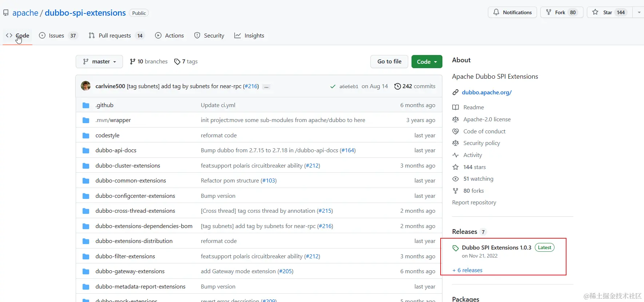The width and height of the screenshot is (644, 302).
Task: Click the Update ci.yml commit message
Action: point(218,105)
